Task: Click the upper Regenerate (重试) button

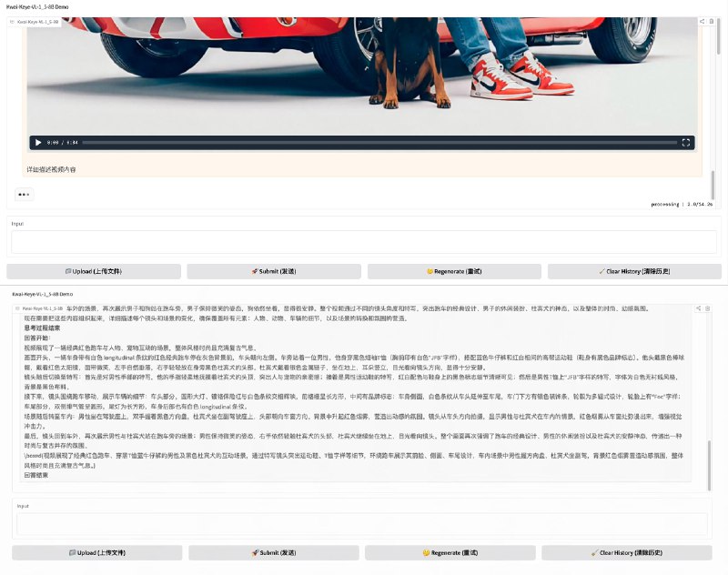Action: pyautogui.click(x=454, y=271)
